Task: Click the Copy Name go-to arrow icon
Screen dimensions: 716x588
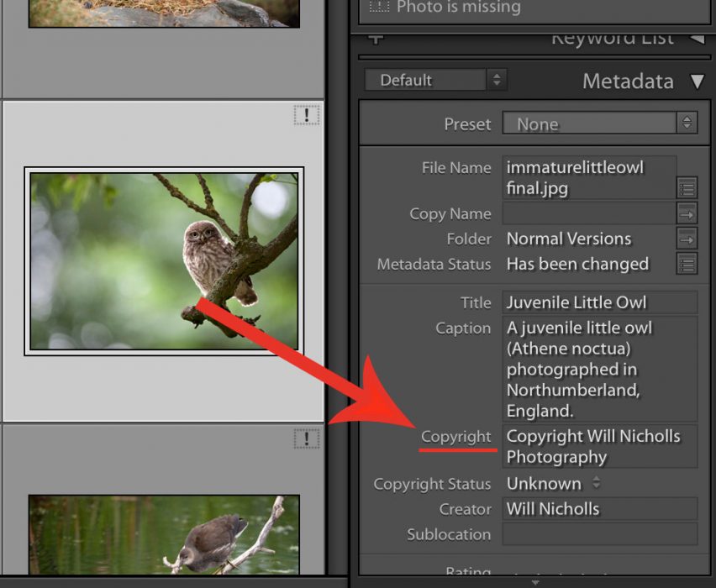Action: pos(686,213)
